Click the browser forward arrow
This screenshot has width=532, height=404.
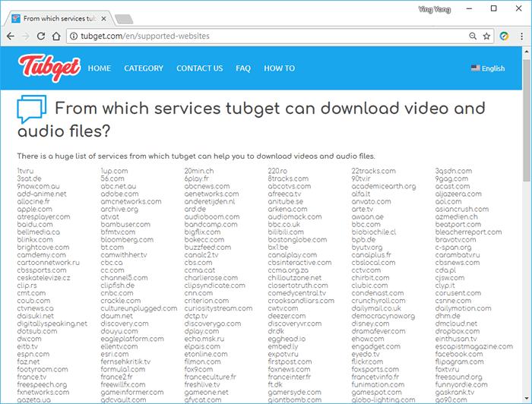click(x=25, y=36)
